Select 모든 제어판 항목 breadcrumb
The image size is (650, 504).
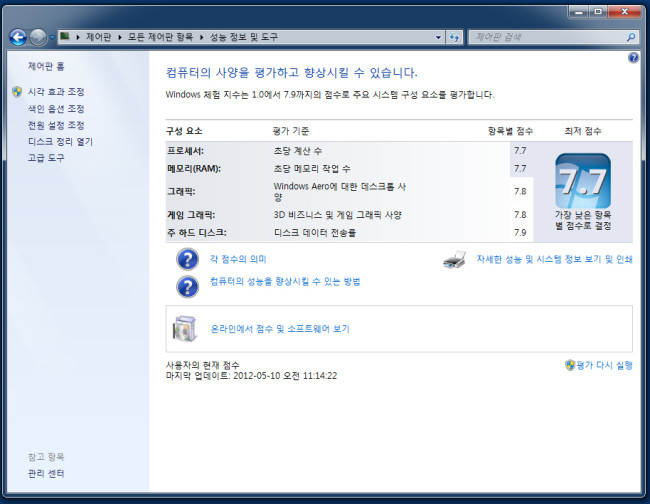tap(160, 37)
